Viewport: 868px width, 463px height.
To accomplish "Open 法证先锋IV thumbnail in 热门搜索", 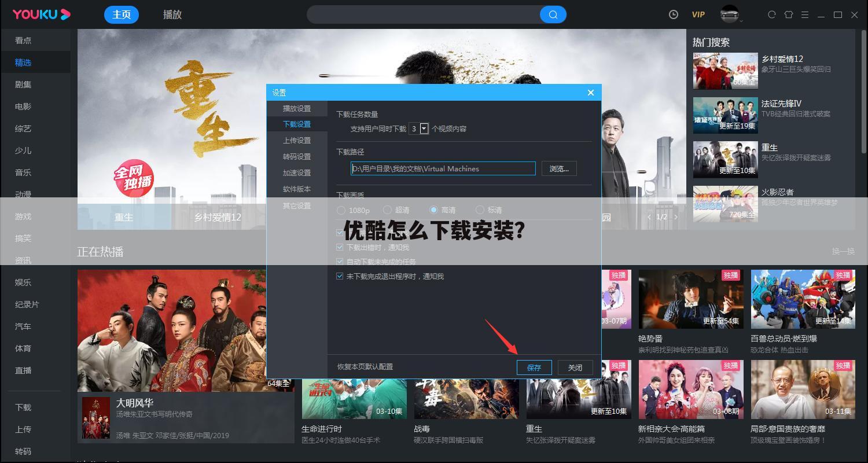I will pos(725,115).
